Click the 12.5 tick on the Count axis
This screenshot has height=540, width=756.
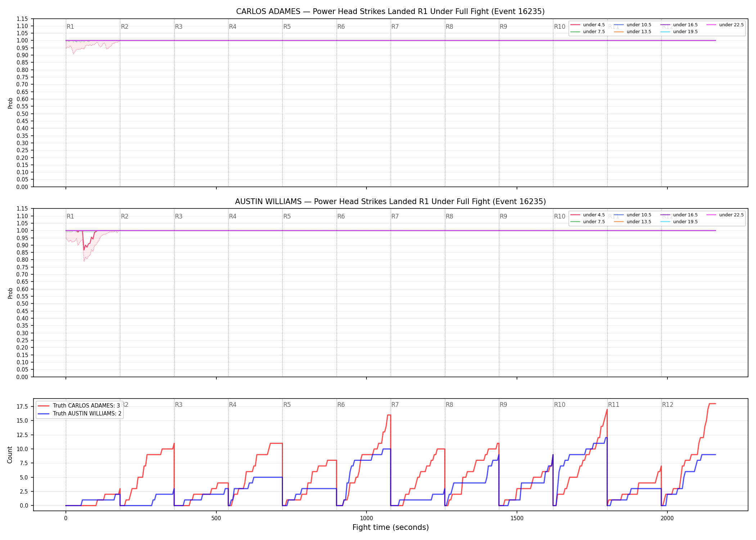coord(23,435)
